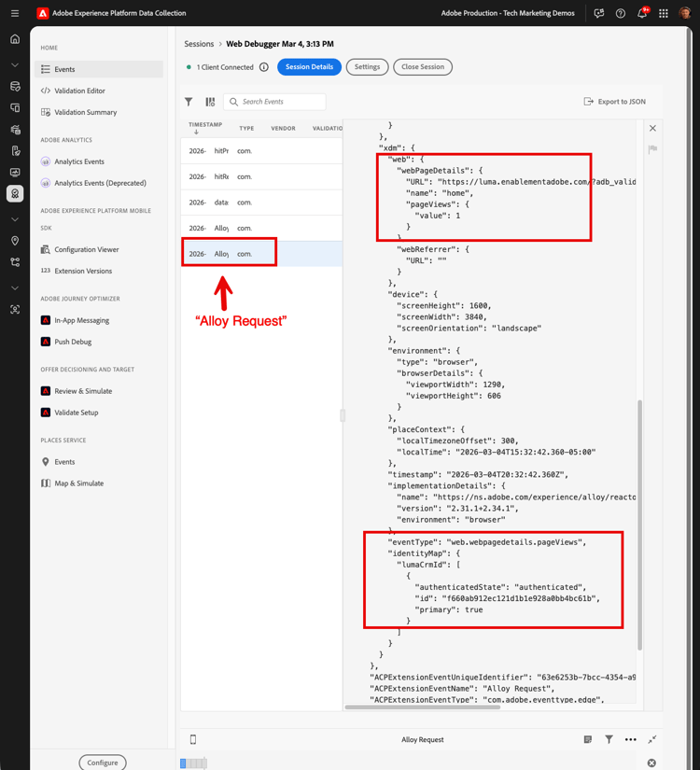The image size is (700, 770).
Task: Open the events filter funnel
Action: coord(189,102)
